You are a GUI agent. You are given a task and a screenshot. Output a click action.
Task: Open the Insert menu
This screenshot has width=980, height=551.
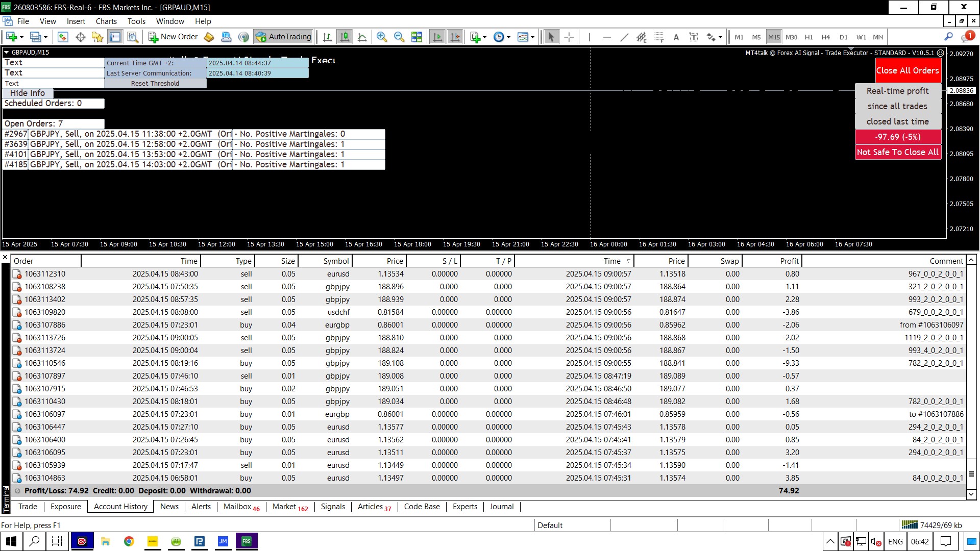tap(76, 21)
